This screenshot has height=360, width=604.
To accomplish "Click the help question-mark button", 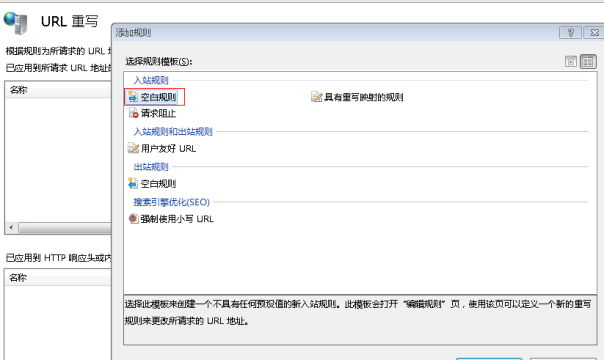I will 570,33.
